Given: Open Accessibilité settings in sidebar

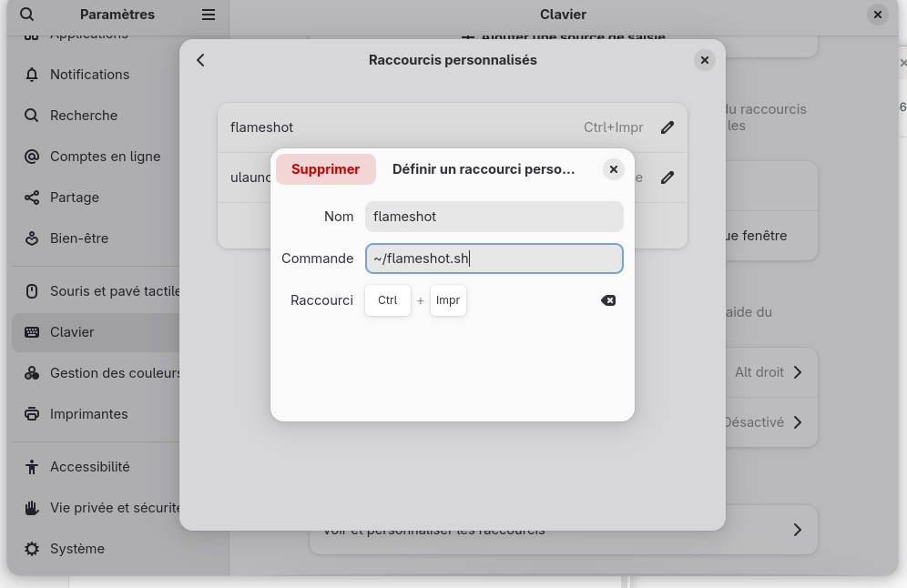Looking at the screenshot, I should [x=89, y=467].
